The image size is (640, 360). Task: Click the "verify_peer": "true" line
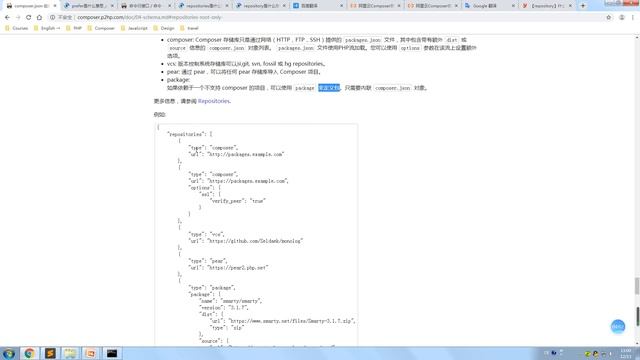pos(238,201)
